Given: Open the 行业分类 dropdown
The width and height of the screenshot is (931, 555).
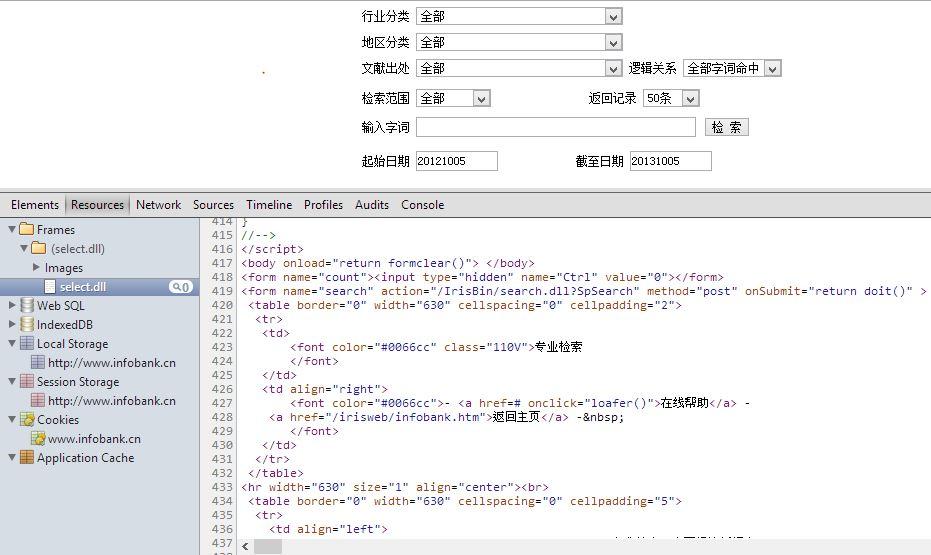Looking at the screenshot, I should point(520,17).
